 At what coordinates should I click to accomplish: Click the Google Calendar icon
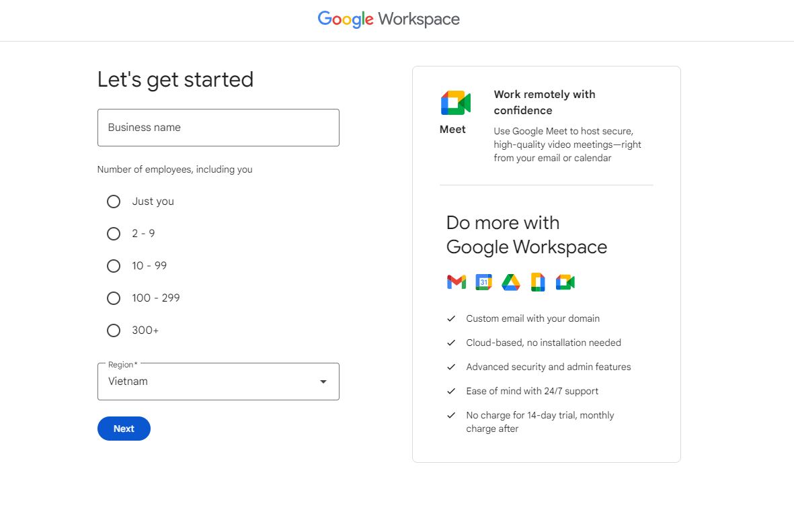pyautogui.click(x=483, y=282)
